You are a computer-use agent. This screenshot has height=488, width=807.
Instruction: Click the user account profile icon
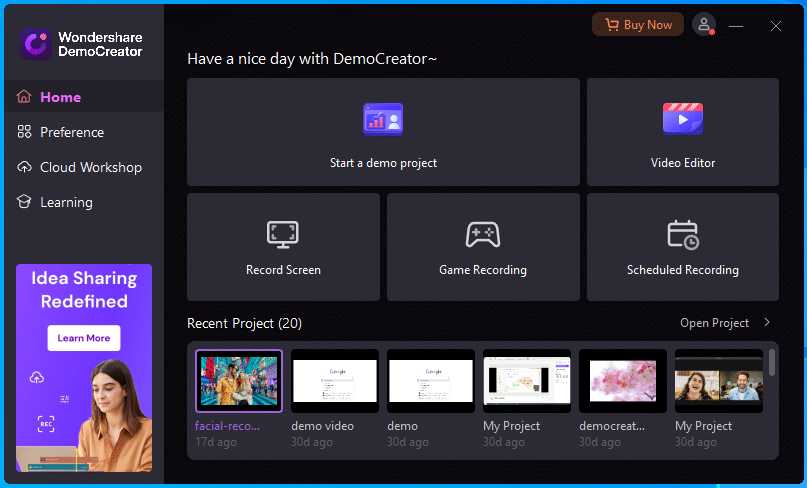pyautogui.click(x=704, y=25)
